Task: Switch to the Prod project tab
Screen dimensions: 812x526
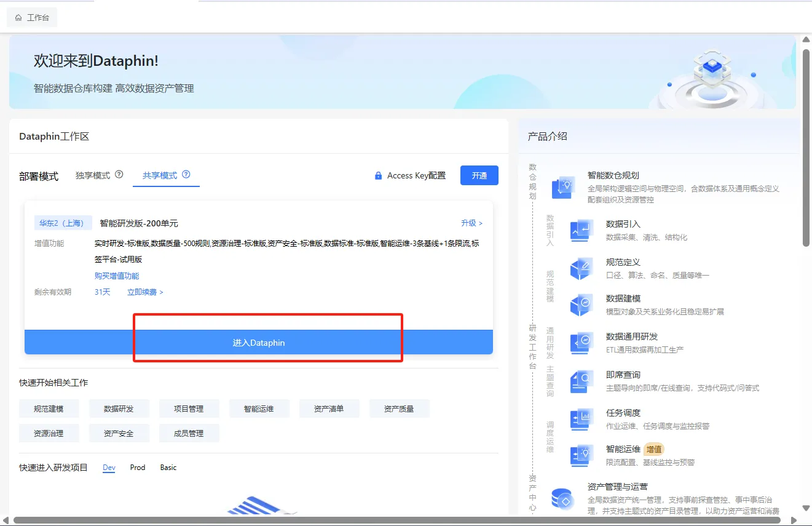Action: click(138, 468)
